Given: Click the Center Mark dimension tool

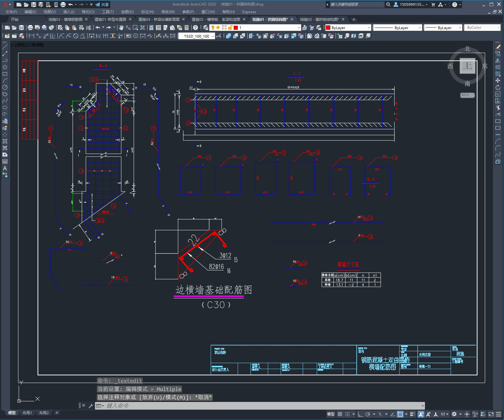Looking at the screenshot, I should [135, 36].
